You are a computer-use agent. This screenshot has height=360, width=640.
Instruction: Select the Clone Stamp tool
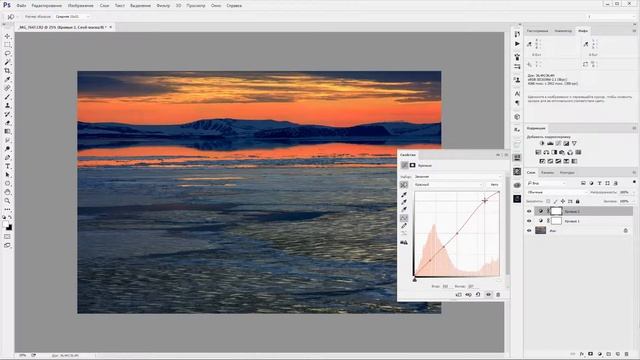[x=7, y=105]
